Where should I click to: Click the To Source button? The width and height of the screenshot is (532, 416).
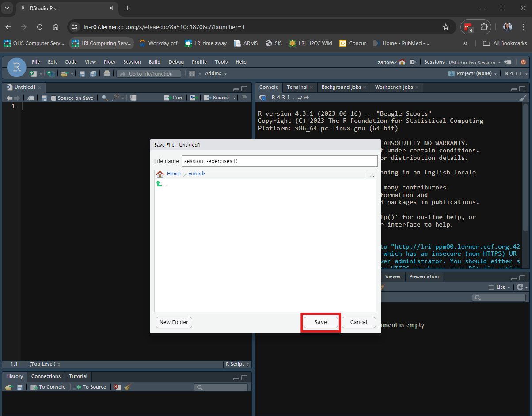click(x=90, y=387)
